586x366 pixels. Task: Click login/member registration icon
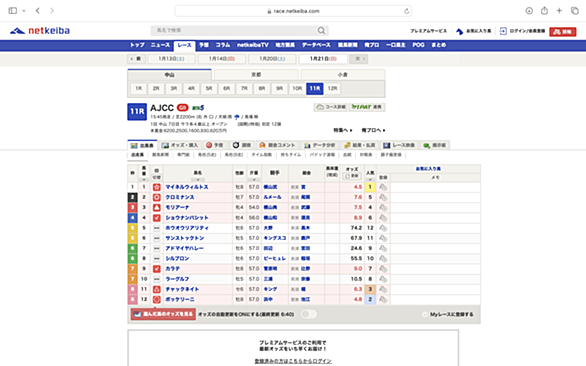click(x=503, y=31)
